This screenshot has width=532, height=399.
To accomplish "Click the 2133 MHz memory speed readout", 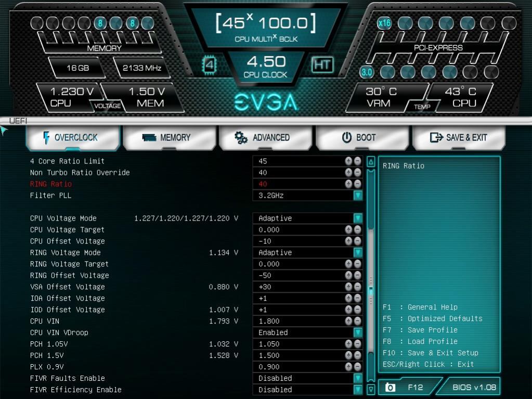I will (142, 68).
